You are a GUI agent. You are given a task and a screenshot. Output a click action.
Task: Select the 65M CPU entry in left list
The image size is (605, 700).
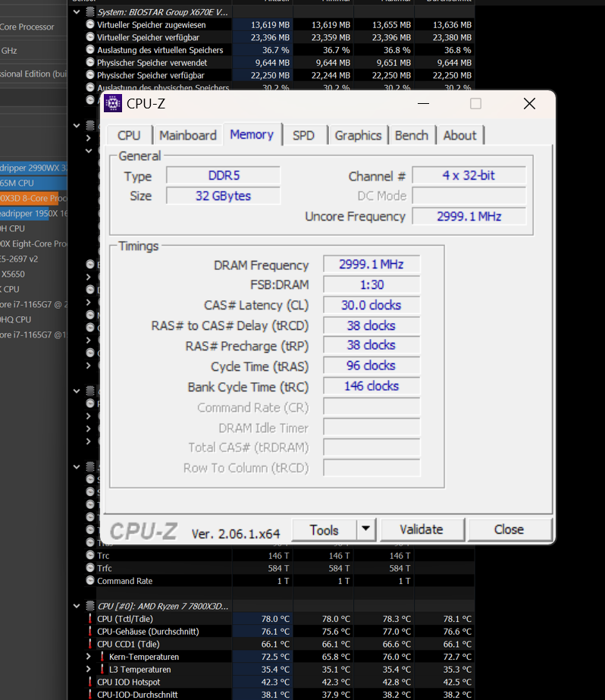(33, 183)
